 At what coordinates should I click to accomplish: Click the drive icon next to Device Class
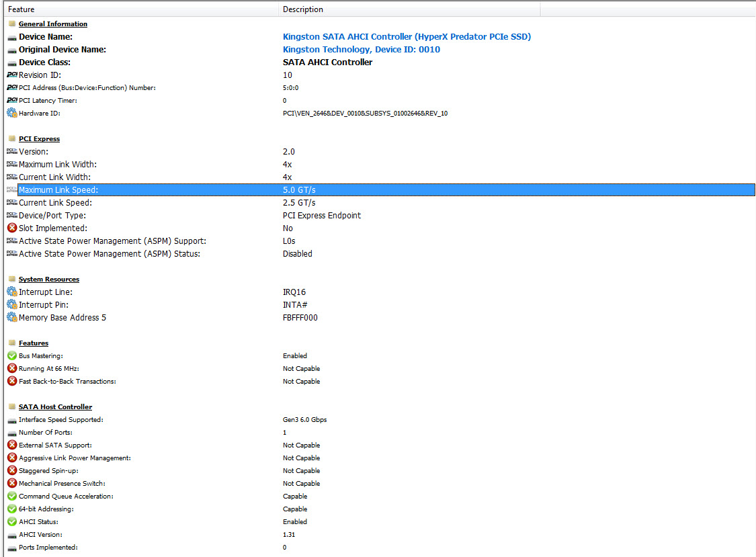12,62
